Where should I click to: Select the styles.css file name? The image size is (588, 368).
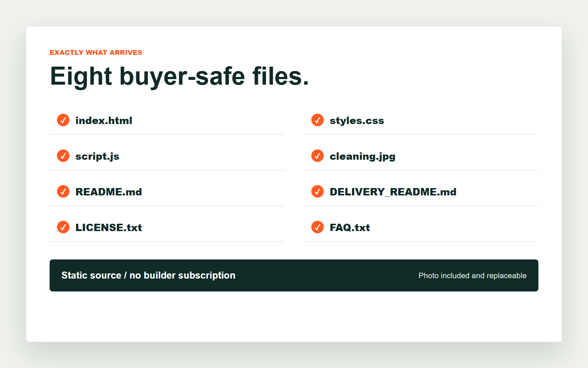pos(357,120)
